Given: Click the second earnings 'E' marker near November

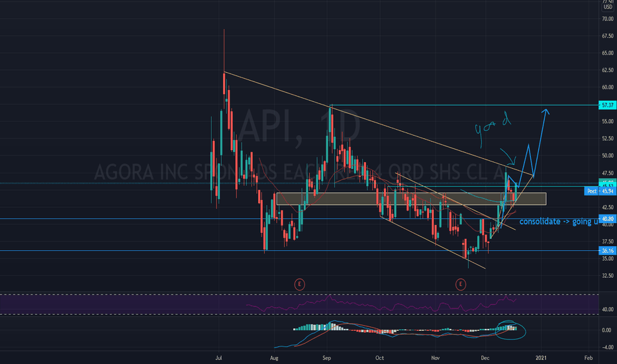Looking at the screenshot, I should 460,284.
